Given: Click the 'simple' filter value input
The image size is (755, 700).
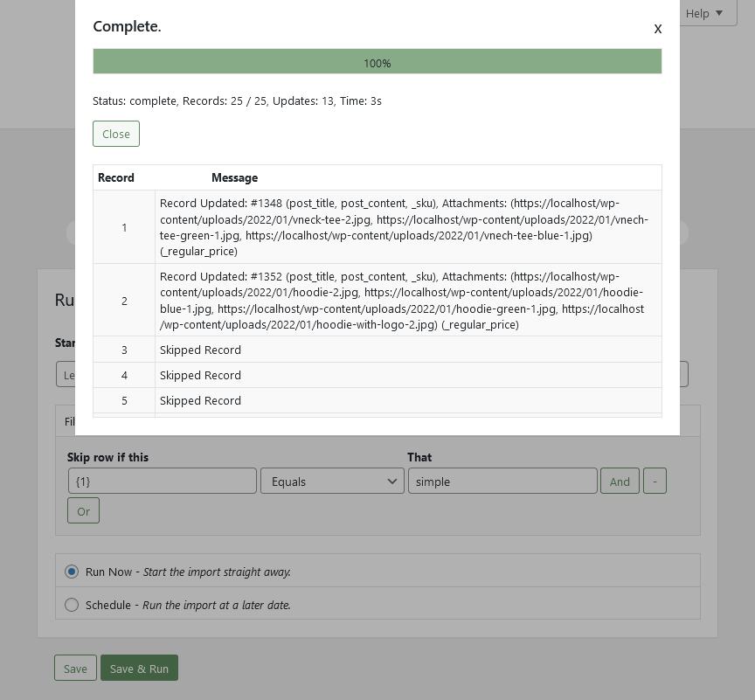Looking at the screenshot, I should click(502, 481).
